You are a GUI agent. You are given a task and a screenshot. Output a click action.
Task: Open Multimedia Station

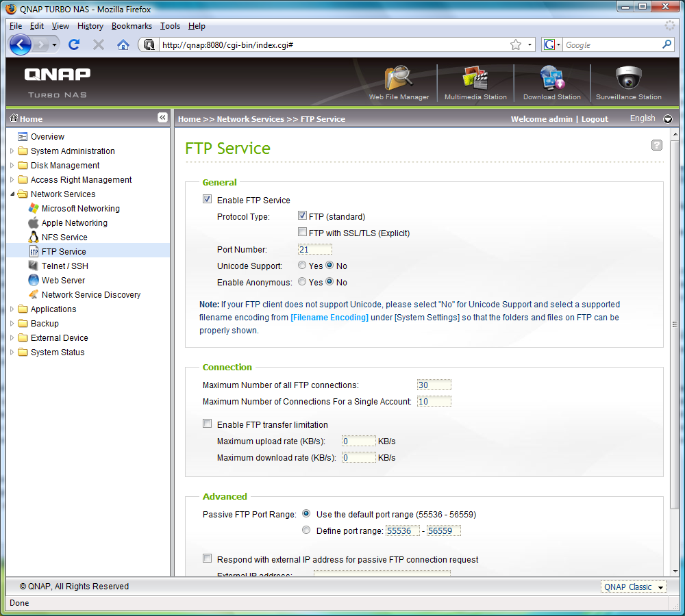pos(475,83)
